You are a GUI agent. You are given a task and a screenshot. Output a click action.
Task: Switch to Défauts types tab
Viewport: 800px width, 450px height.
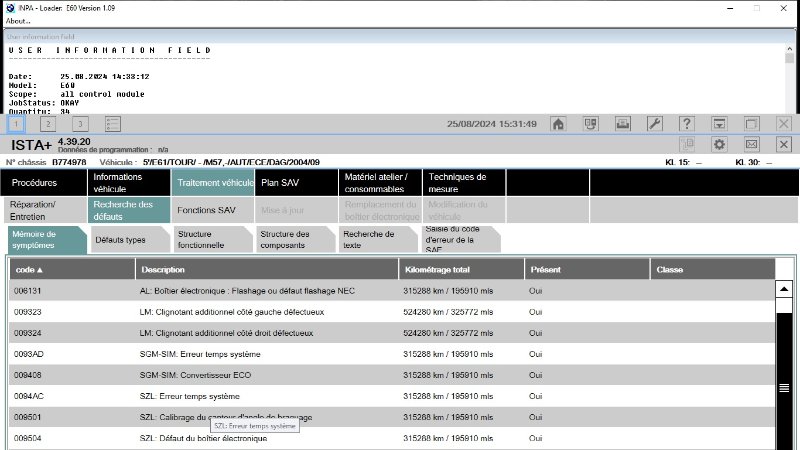point(127,240)
